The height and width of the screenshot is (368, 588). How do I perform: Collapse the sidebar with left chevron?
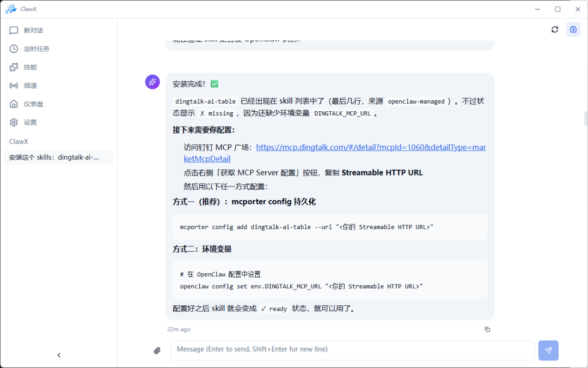pos(59,355)
